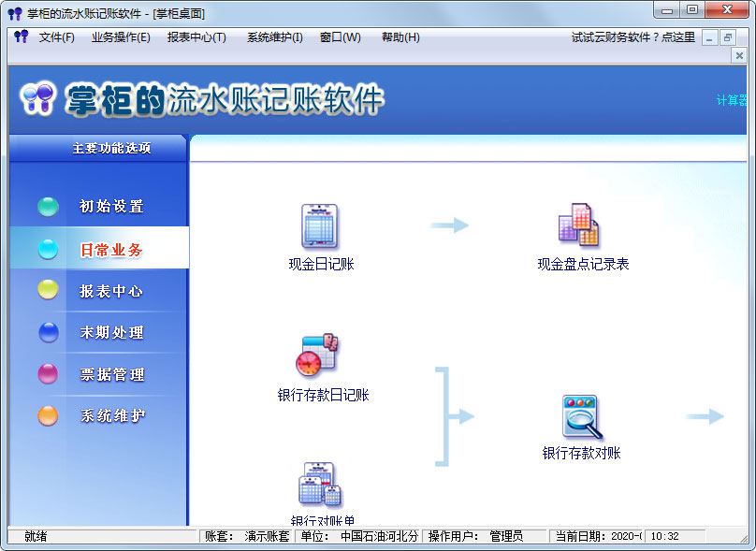Select 系统维护 in the sidebar

pyautogui.click(x=113, y=415)
